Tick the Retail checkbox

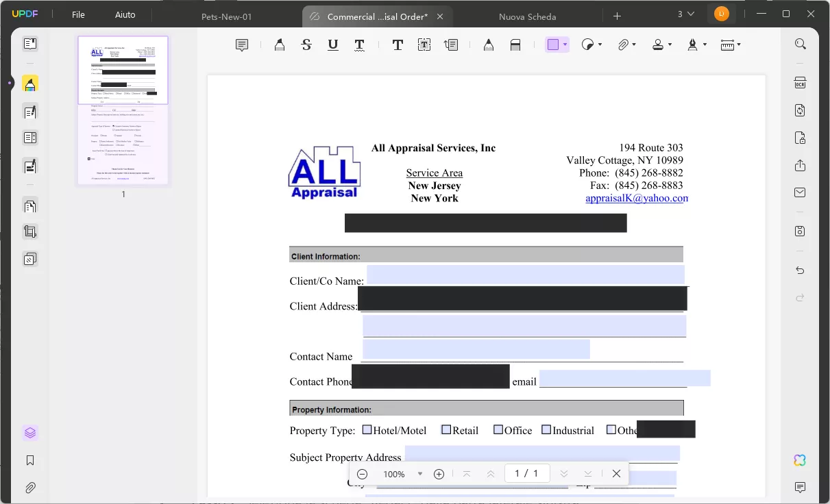[446, 430]
